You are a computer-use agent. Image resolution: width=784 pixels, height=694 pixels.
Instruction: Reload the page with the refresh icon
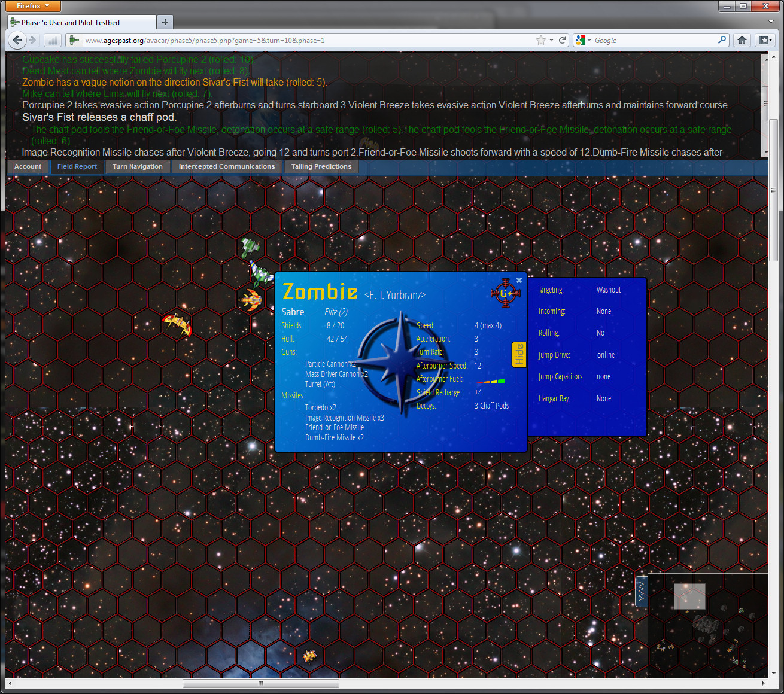tap(562, 40)
